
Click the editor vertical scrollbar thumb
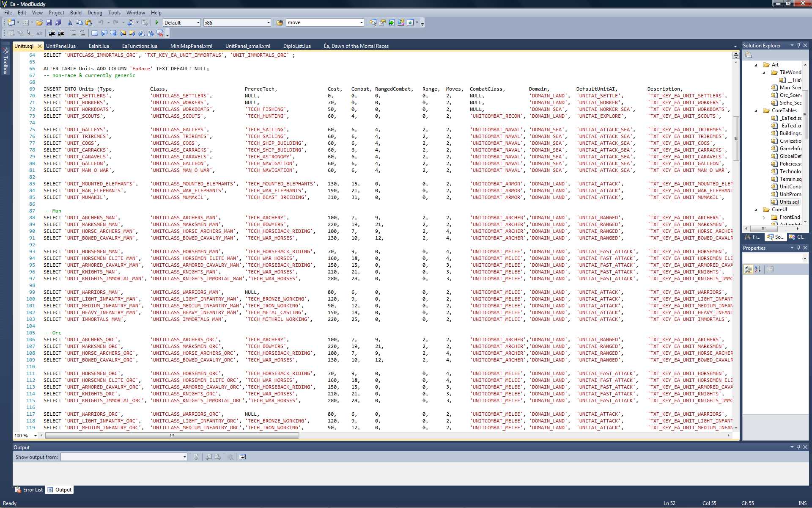(x=736, y=138)
